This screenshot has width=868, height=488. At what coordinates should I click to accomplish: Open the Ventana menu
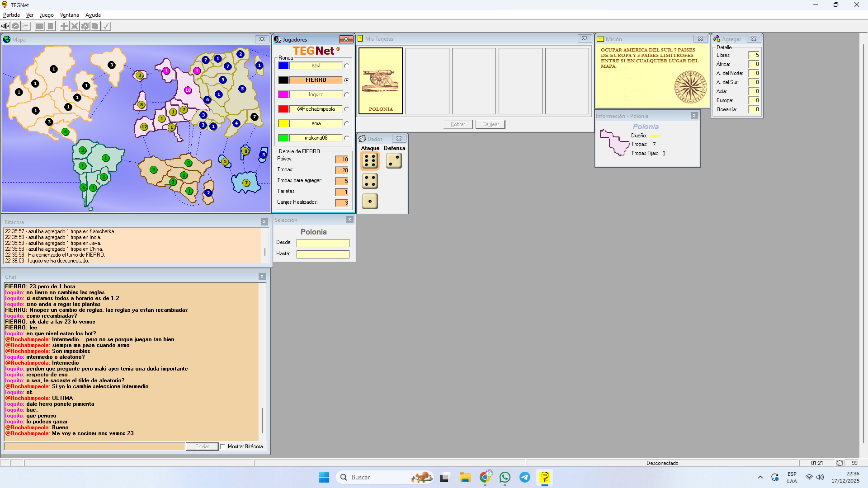pos(70,15)
